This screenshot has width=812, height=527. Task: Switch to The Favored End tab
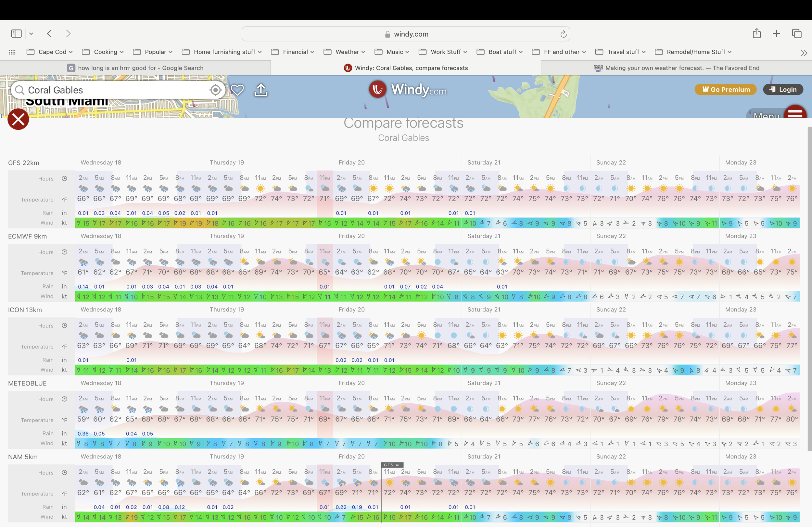click(x=676, y=68)
